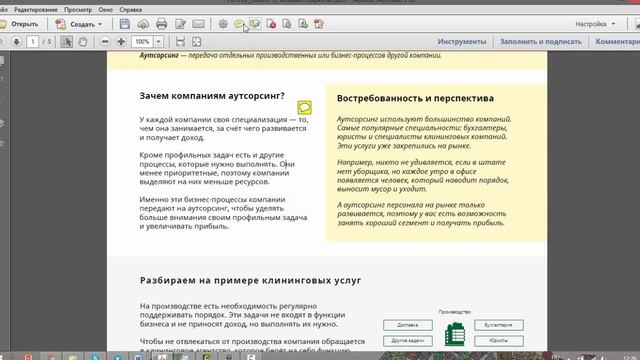Click the 100% zoom value field
The width and height of the screenshot is (640, 360).
coord(142,42)
